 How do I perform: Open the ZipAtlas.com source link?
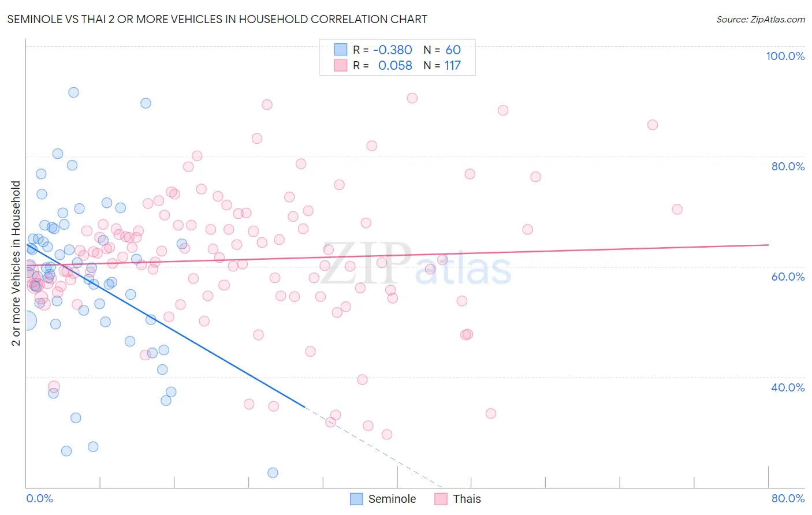pos(761,19)
